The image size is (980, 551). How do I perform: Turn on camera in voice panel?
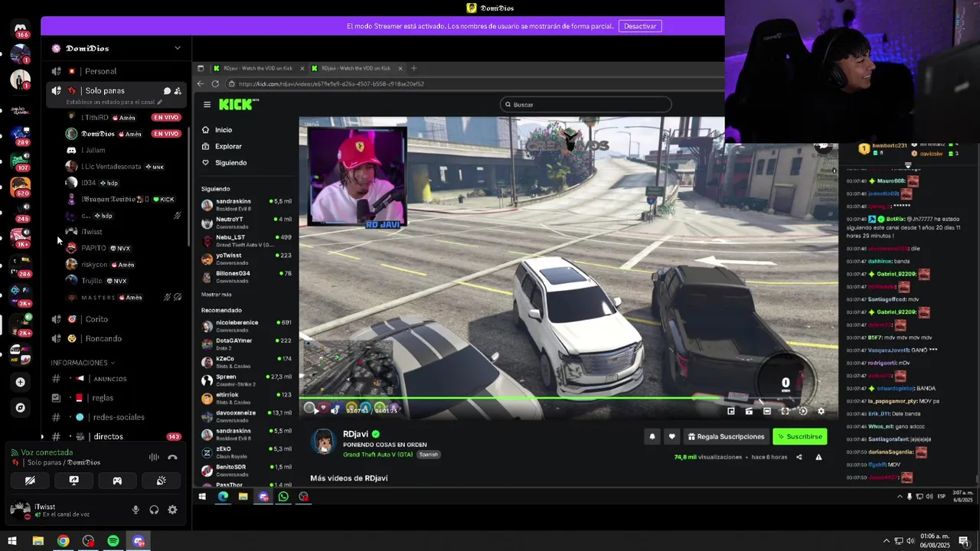point(30,481)
